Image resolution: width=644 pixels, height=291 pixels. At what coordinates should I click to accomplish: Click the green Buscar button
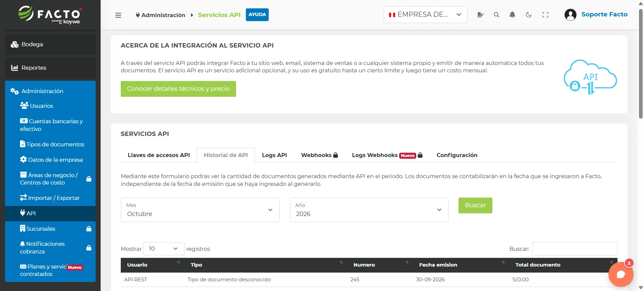475,205
